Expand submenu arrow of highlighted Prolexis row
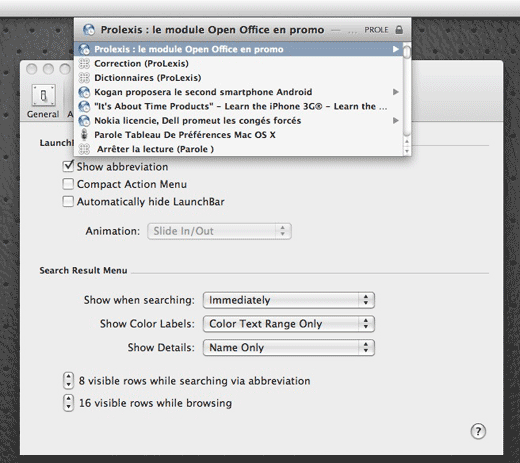This screenshot has height=463, width=520. (396, 49)
